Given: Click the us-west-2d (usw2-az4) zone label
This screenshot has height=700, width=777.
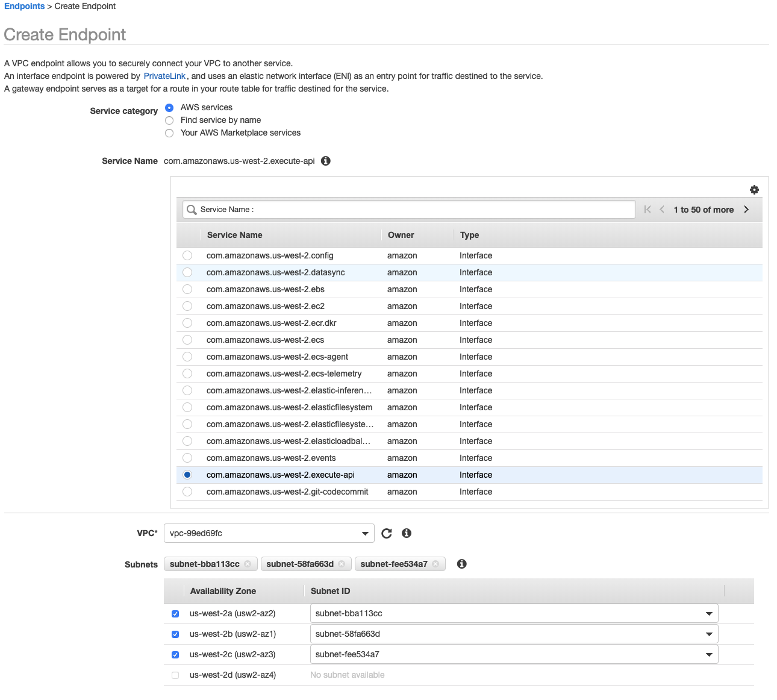Looking at the screenshot, I should [232, 675].
